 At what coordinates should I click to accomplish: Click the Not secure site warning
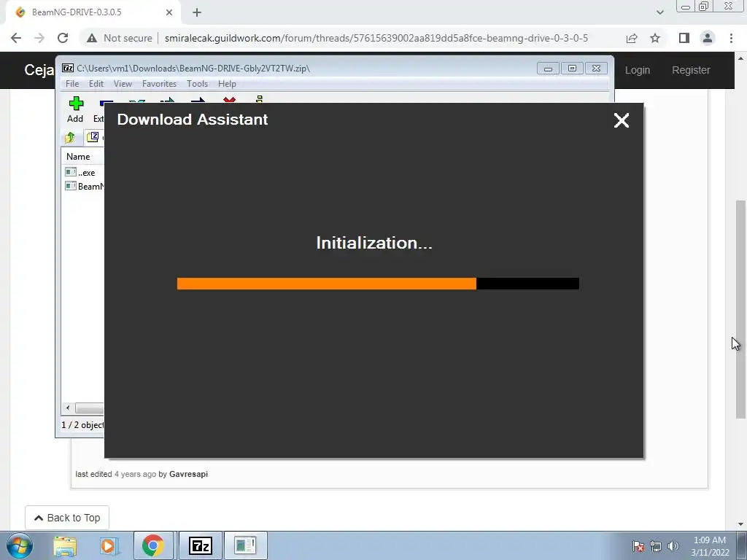[120, 38]
